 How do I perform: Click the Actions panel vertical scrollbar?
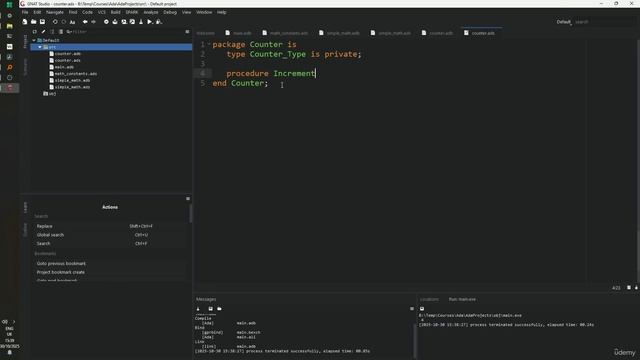(190, 214)
